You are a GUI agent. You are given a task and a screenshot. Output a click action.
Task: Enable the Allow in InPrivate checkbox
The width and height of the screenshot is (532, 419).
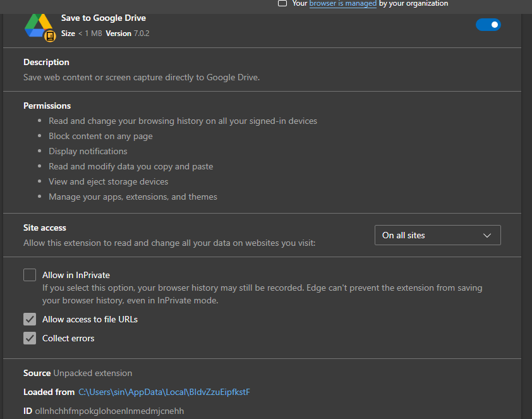[30, 275]
